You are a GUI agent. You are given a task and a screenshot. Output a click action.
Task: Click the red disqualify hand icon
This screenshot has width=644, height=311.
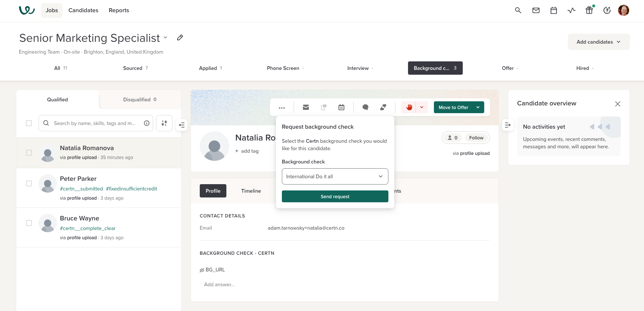[x=409, y=107]
